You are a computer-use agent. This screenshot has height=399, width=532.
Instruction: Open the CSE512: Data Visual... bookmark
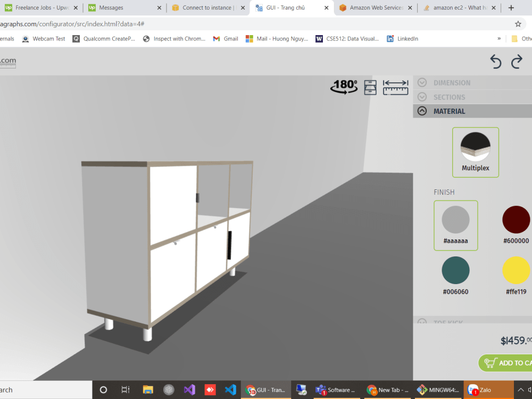pyautogui.click(x=347, y=39)
